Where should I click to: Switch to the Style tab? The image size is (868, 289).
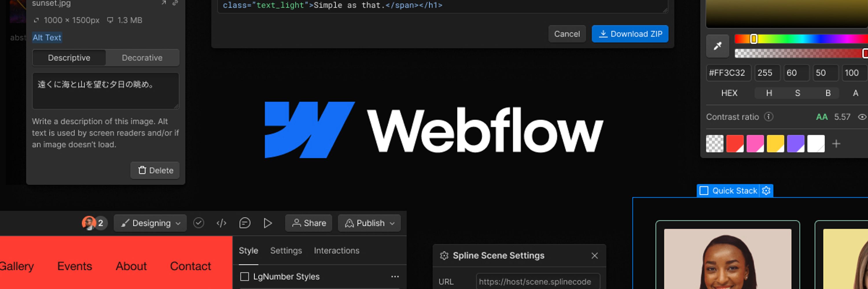pyautogui.click(x=248, y=251)
